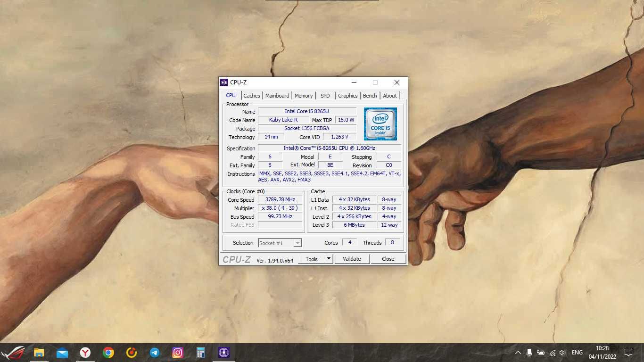Switch to the SPD tab
This screenshot has height=362, width=644.
coord(325,96)
